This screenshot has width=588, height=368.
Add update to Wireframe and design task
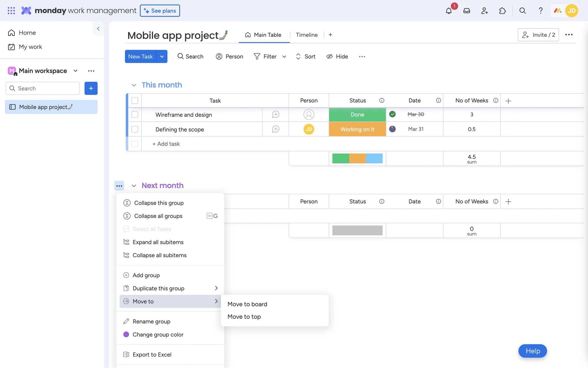point(276,114)
